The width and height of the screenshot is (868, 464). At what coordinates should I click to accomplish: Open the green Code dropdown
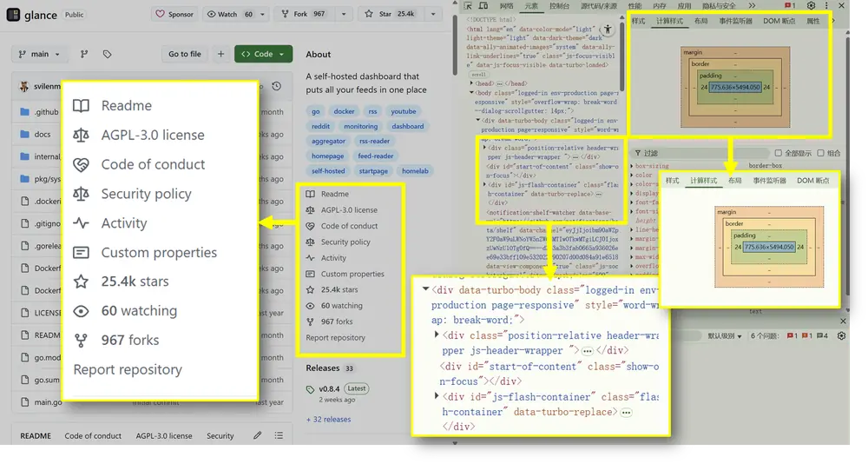tap(264, 54)
